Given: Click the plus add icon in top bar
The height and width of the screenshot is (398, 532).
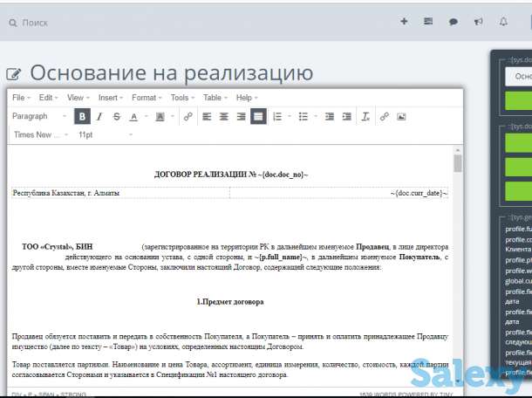Looking at the screenshot, I should point(404,22).
